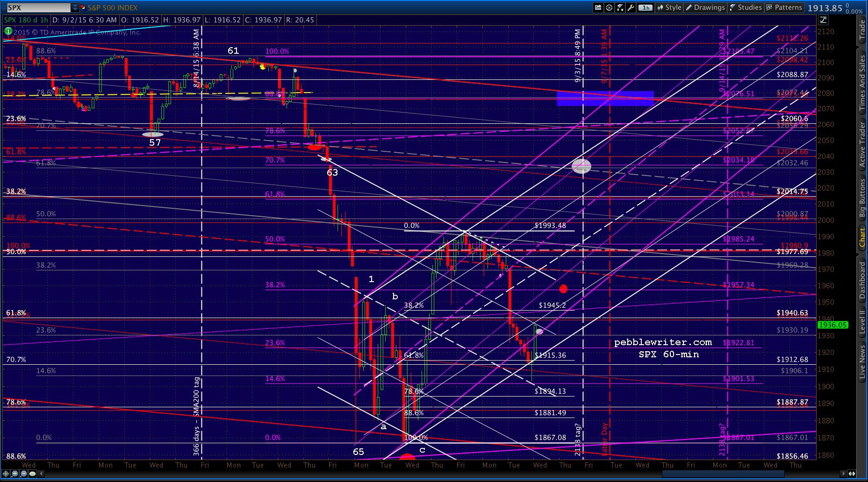Open the Level II sidebar tab

862,322
